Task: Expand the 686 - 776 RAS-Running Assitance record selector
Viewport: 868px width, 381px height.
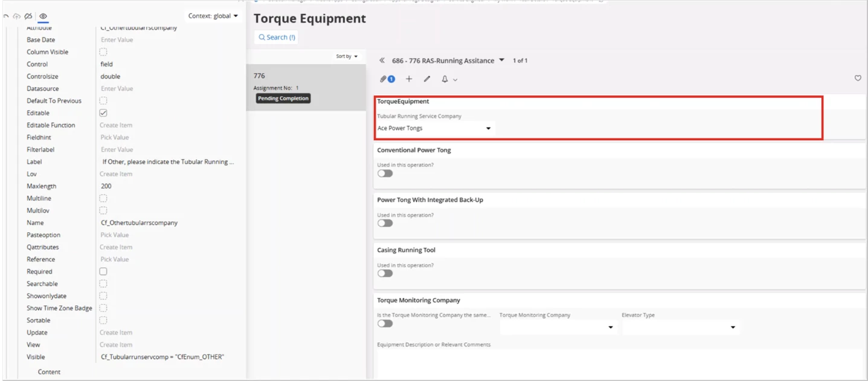Action: tap(501, 60)
